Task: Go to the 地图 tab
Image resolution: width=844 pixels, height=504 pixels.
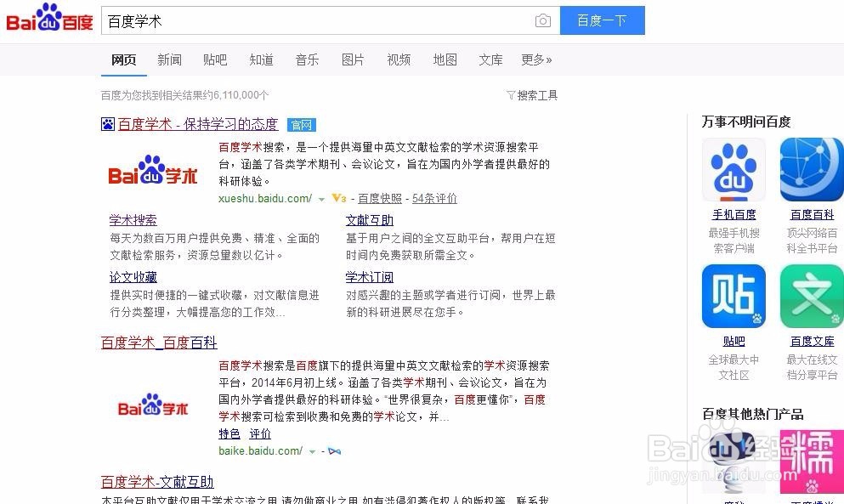Action: [x=445, y=59]
